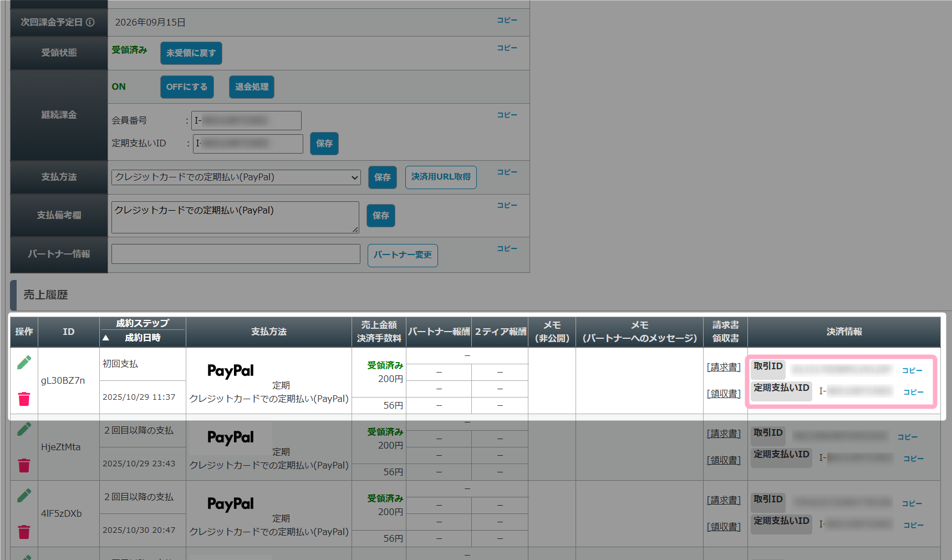The width and height of the screenshot is (952, 560).
Task: Delete sale gL30BZ7n with trash icon
Action: click(24, 399)
